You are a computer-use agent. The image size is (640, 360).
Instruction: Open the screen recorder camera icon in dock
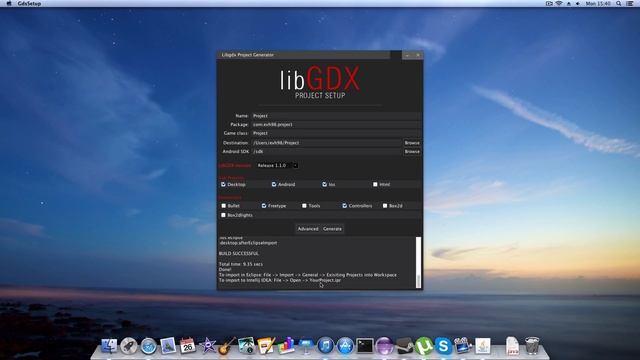click(463, 346)
